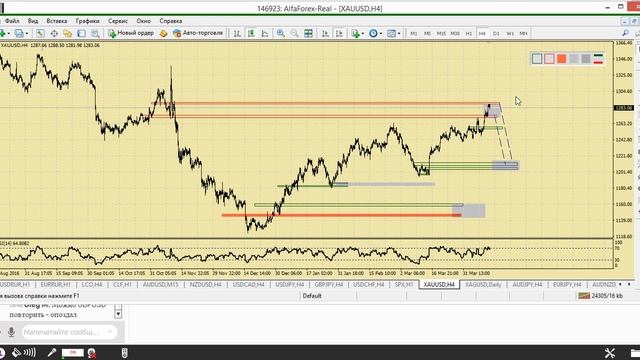Screen dimensions: 640x360
Task: Switch chart to candlestick style
Action: (251, 33)
